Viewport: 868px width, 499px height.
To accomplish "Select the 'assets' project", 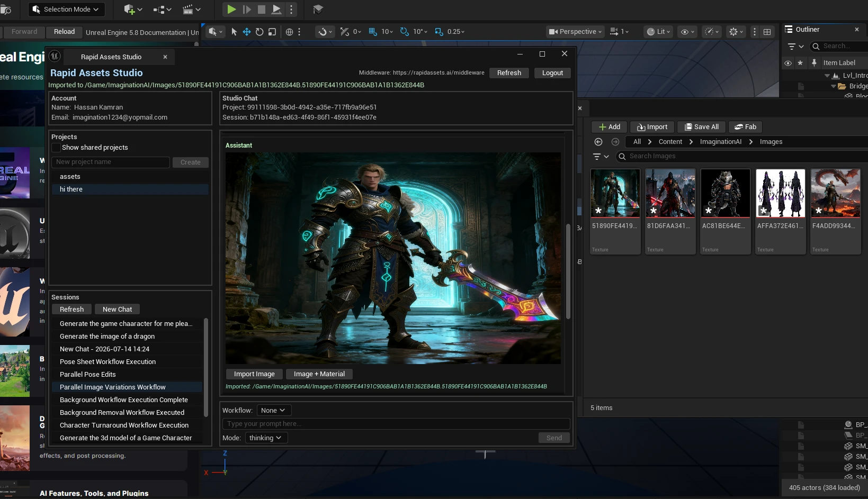I will pos(130,177).
